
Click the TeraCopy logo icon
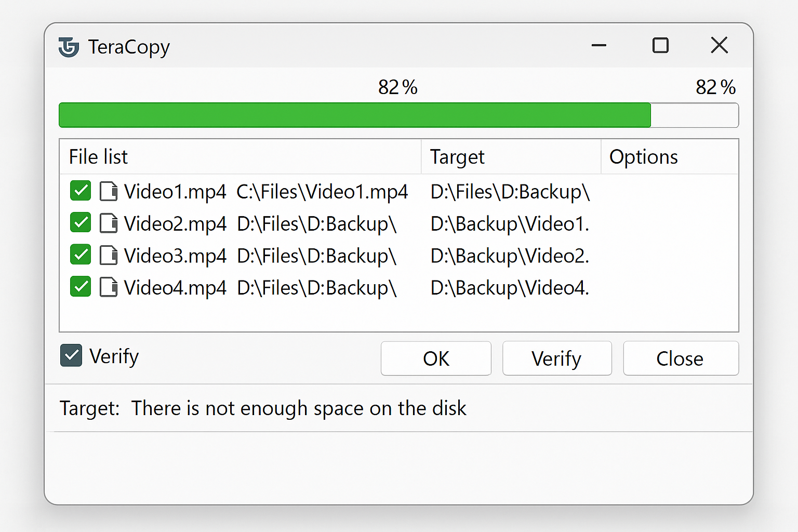tap(68, 47)
